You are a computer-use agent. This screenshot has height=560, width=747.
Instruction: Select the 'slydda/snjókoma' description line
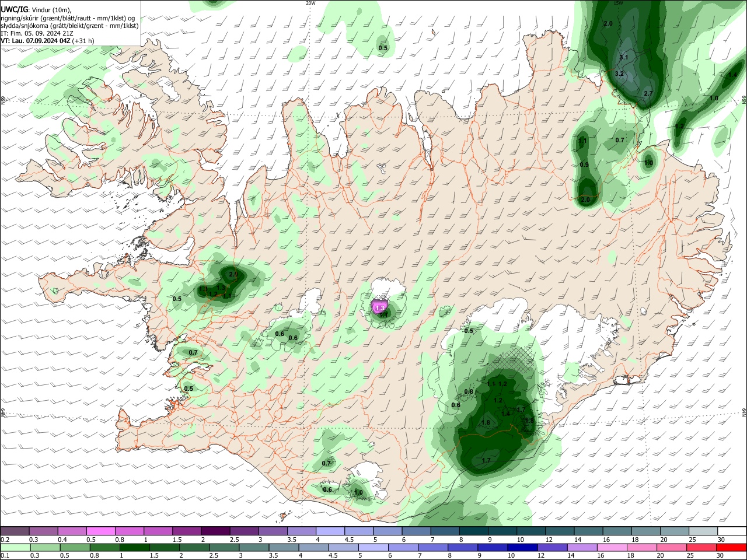pyautogui.click(x=69, y=26)
